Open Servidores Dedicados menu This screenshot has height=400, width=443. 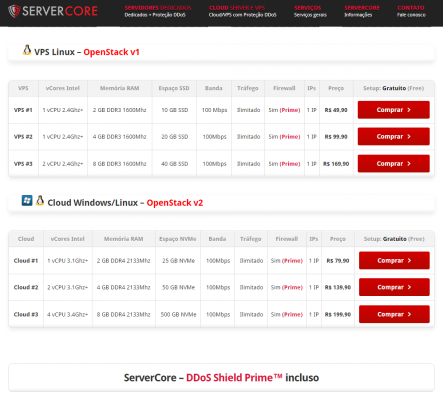tap(158, 11)
